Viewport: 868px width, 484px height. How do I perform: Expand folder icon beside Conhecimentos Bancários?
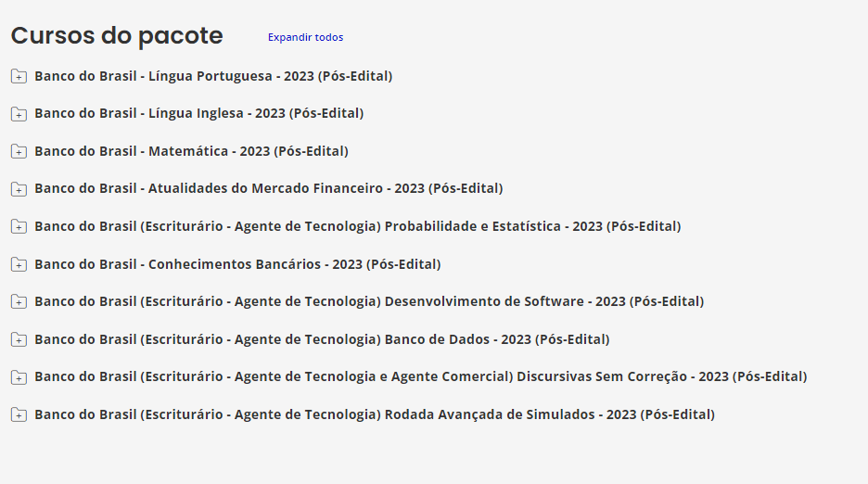19,264
